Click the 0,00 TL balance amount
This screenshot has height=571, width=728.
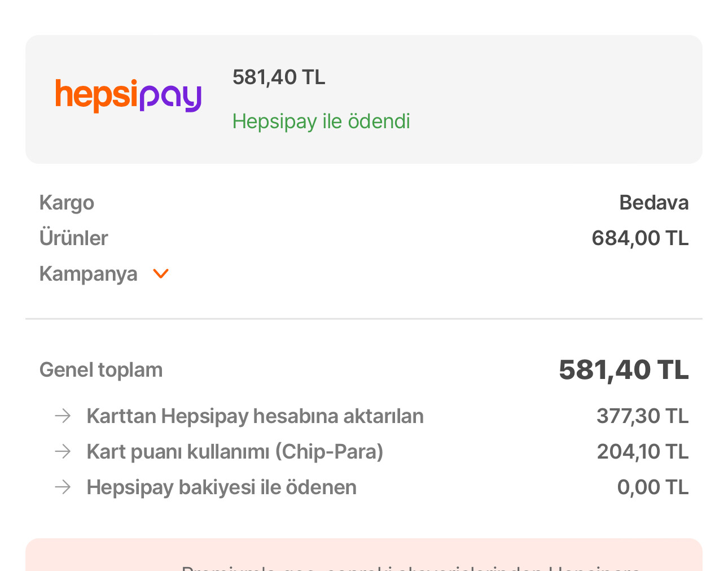[x=652, y=487]
